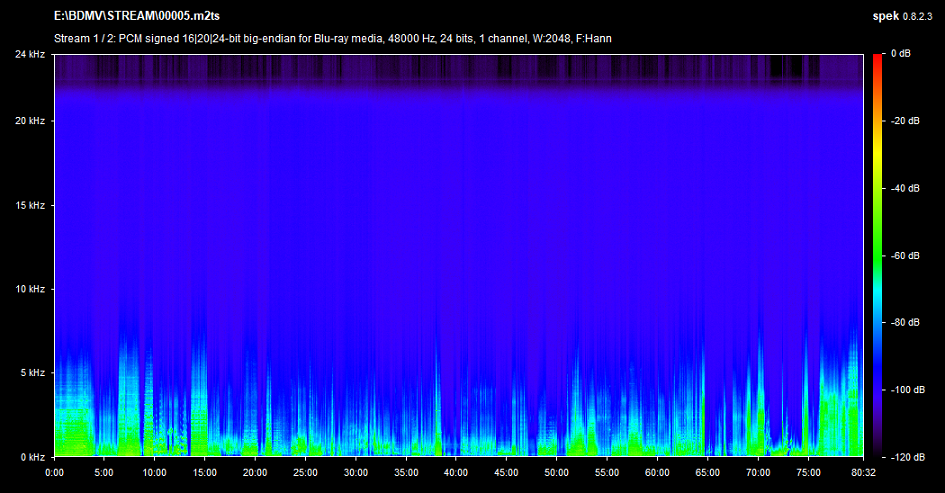Click the 20 kHz frequency axis label

[x=28, y=121]
